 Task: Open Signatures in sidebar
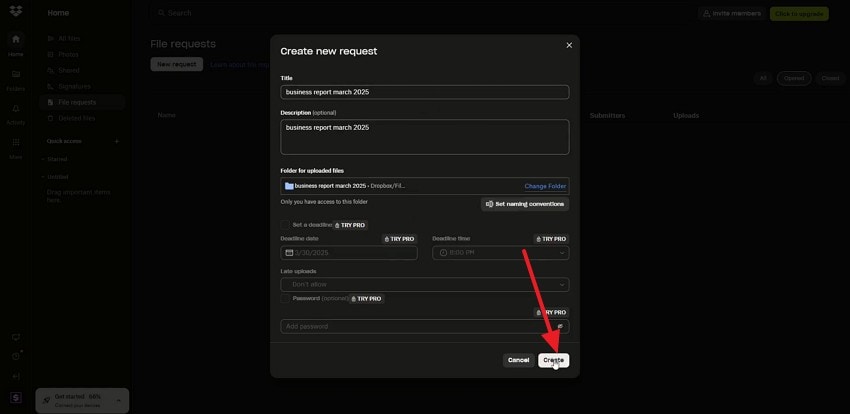(81, 86)
